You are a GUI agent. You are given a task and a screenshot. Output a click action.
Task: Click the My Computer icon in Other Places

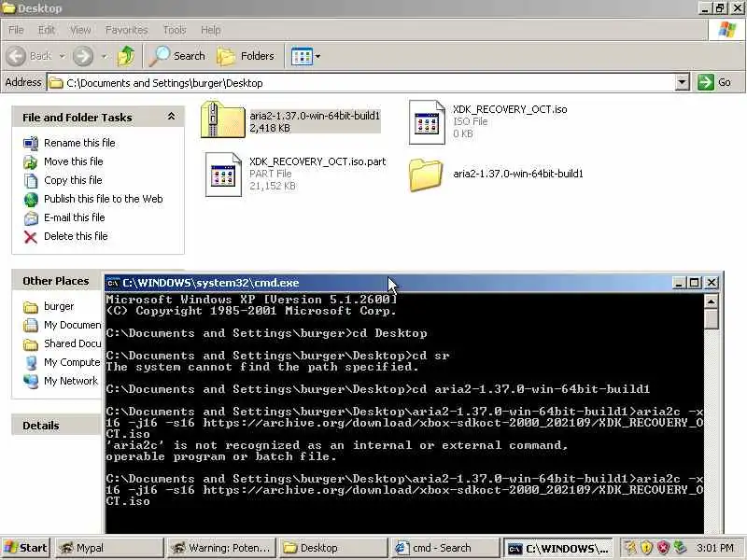coord(31,363)
